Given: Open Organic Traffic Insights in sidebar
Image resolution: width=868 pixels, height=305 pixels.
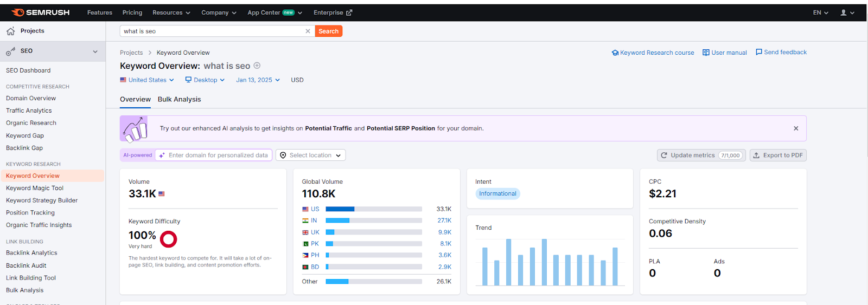Looking at the screenshot, I should (x=39, y=225).
